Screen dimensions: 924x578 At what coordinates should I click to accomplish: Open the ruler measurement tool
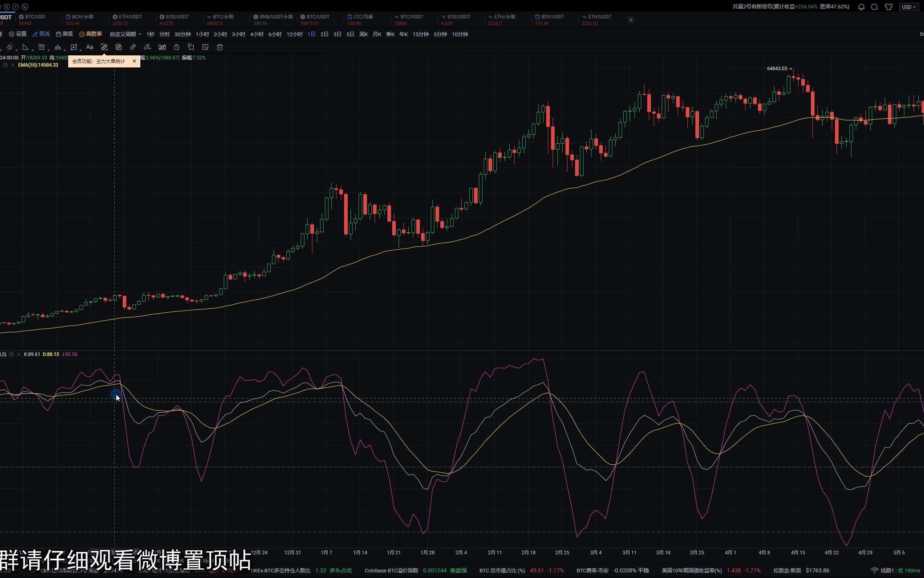coord(133,47)
